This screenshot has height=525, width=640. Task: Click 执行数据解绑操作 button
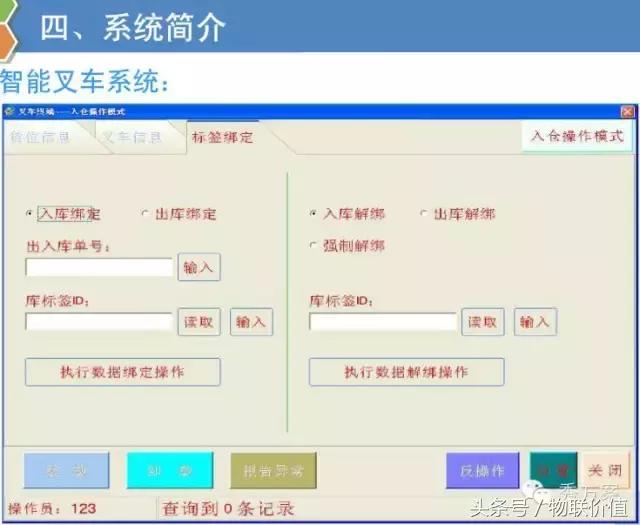coord(406,371)
